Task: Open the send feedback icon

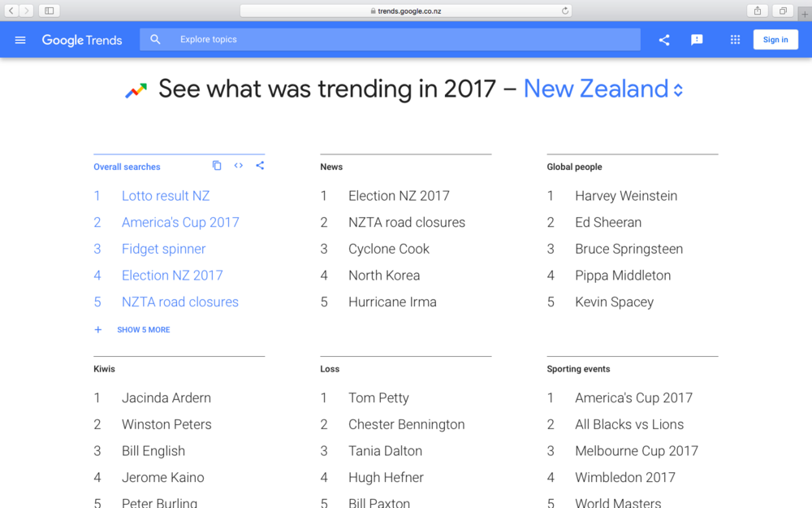Action: click(x=697, y=40)
